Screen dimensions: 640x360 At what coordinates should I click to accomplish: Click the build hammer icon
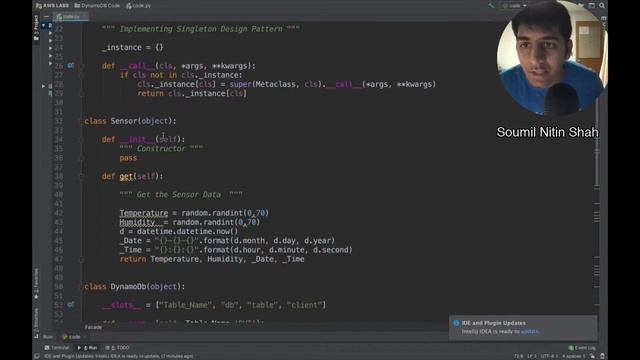491,6
